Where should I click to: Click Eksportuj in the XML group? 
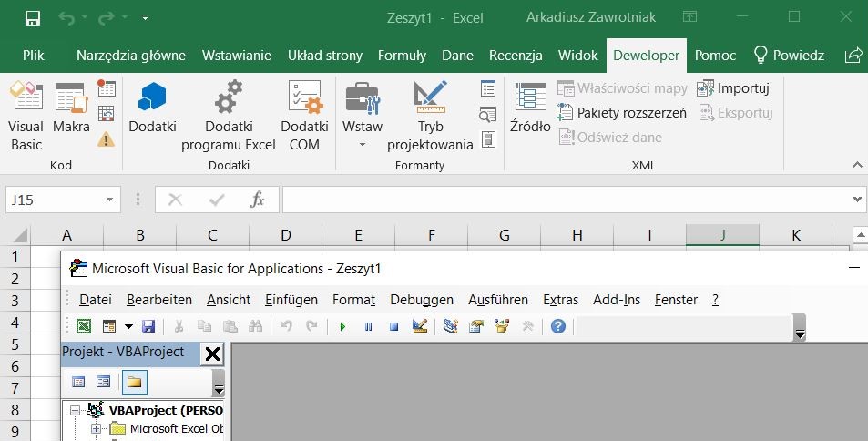coord(736,113)
